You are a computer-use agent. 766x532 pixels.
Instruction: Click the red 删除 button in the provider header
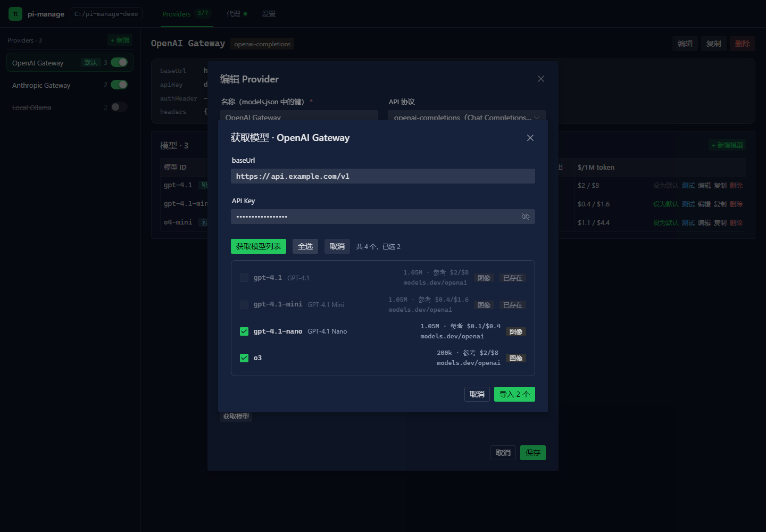743,44
